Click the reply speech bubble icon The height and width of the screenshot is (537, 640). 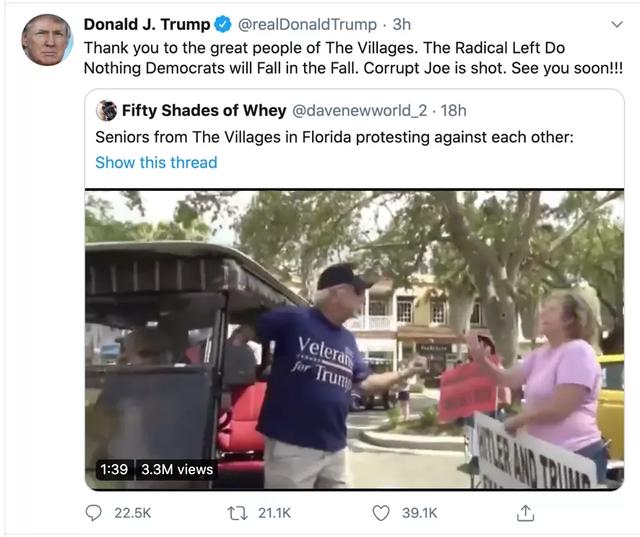(95, 512)
